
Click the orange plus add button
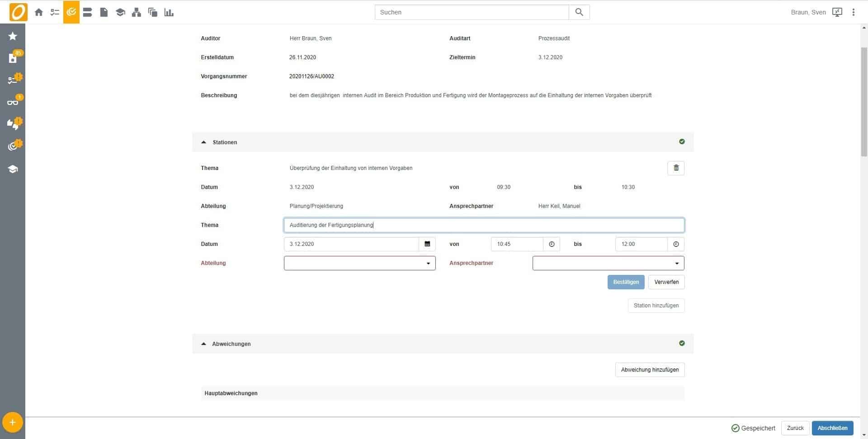[x=13, y=422]
